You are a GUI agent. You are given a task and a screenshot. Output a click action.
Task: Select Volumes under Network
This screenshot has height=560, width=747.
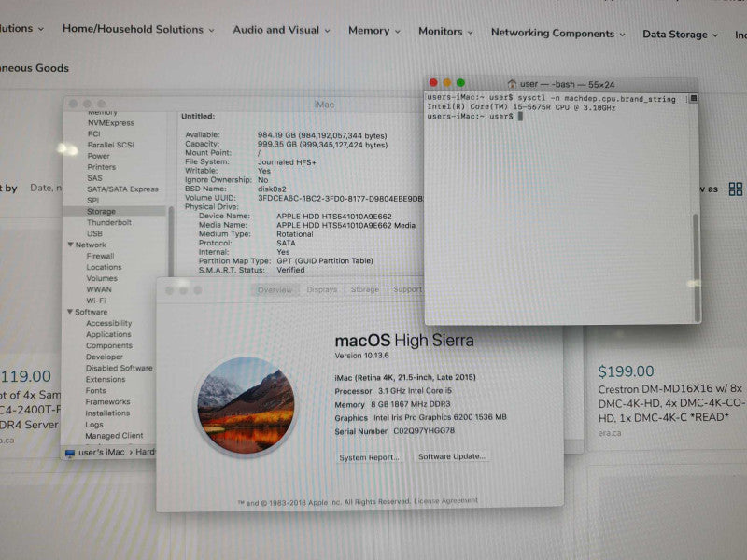[x=102, y=278]
